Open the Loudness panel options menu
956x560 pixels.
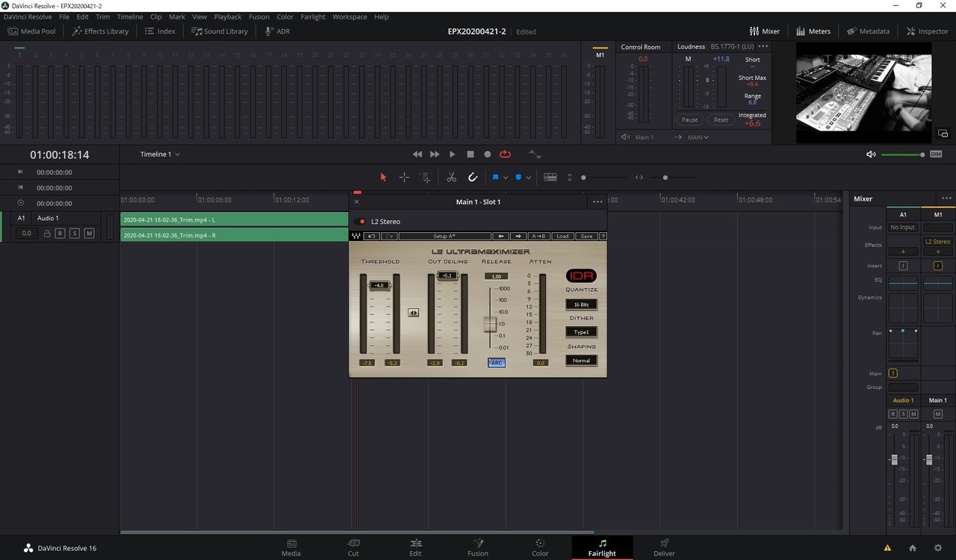coord(763,46)
